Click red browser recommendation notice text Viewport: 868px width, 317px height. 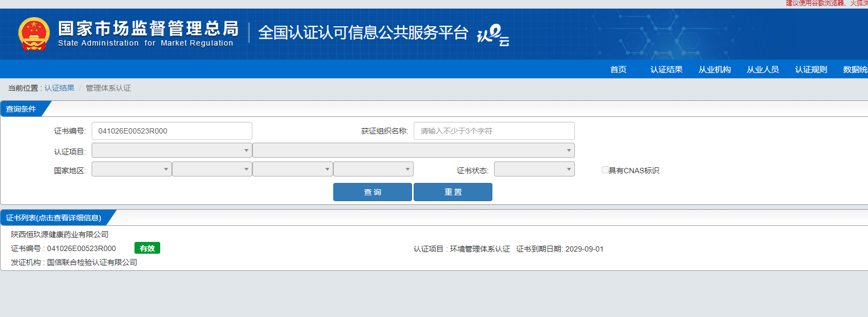(827, 3)
